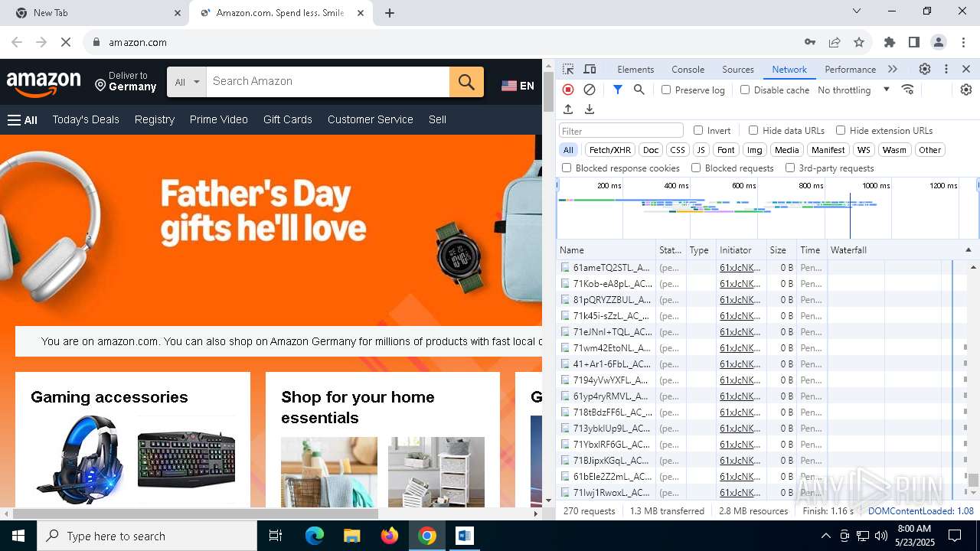Filter requests by Fetch/XHR

tap(610, 150)
